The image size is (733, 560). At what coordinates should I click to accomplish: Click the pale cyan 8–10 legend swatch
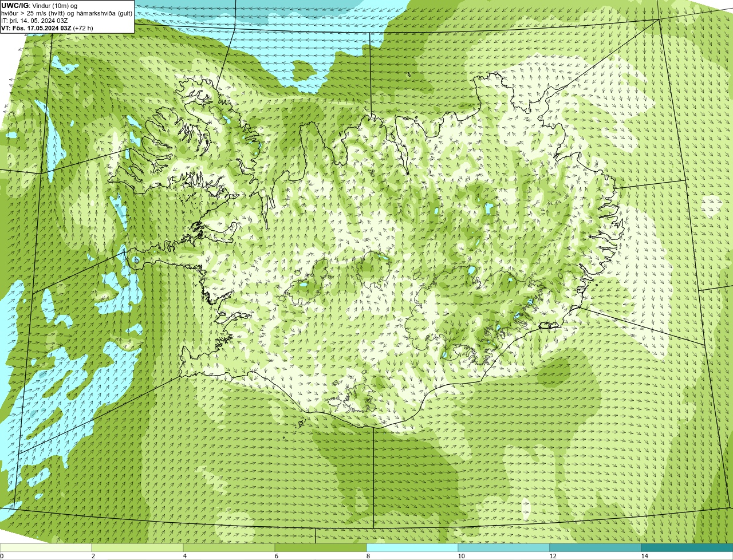point(412,547)
